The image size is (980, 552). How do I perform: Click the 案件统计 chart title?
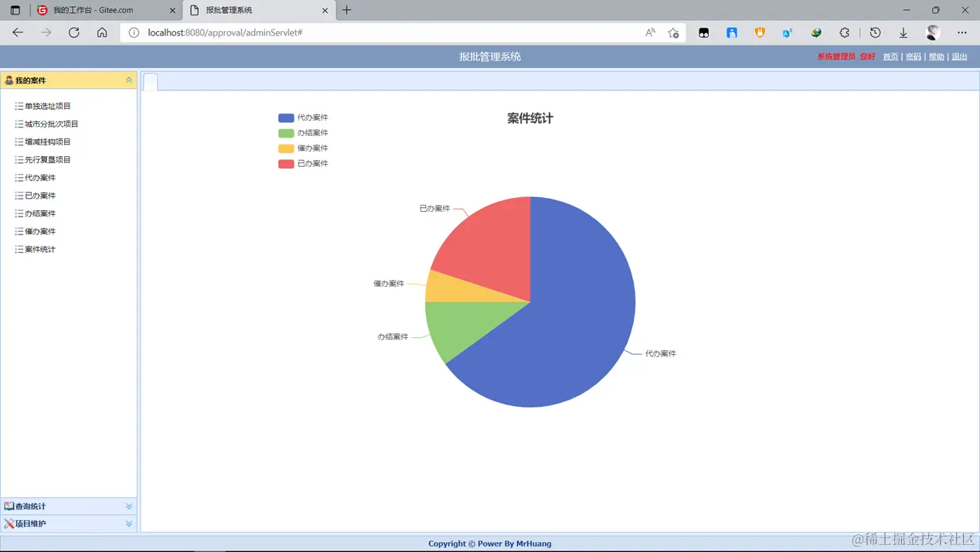coord(530,118)
